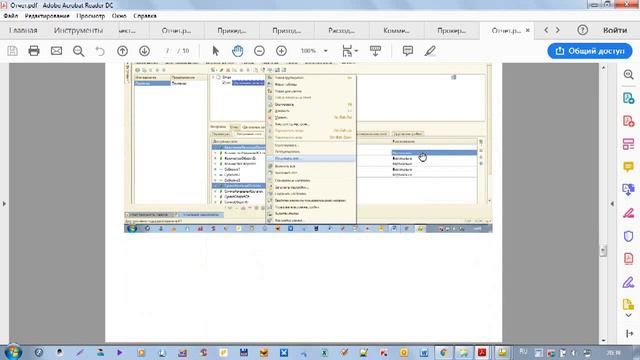Image resolution: width=640 pixels, height=360 pixels.
Task: Switch to the Главная tab
Action: point(23,30)
